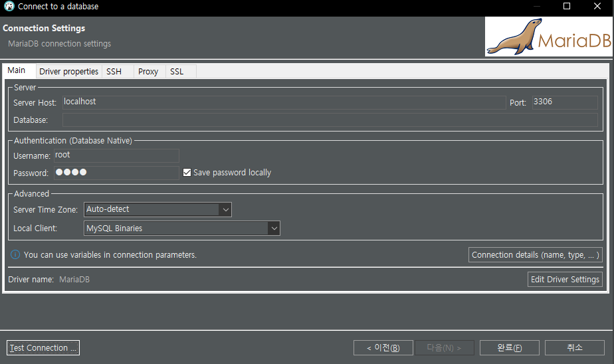
Task: Click the 'You can use variables' hint text
Action: point(110,255)
